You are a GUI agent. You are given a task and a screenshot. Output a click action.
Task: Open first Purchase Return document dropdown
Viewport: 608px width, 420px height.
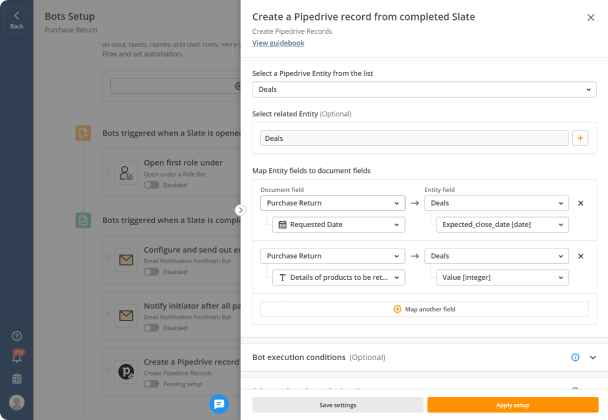(333, 203)
